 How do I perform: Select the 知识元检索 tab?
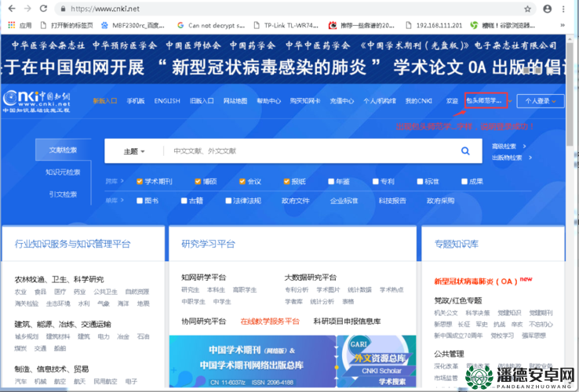(63, 172)
